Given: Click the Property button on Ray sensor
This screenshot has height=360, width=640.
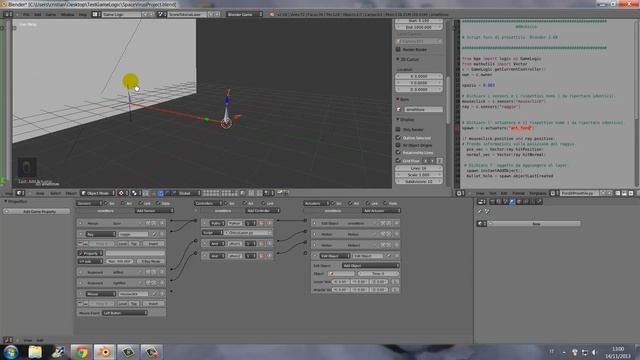Looking at the screenshot, I should [x=91, y=253].
